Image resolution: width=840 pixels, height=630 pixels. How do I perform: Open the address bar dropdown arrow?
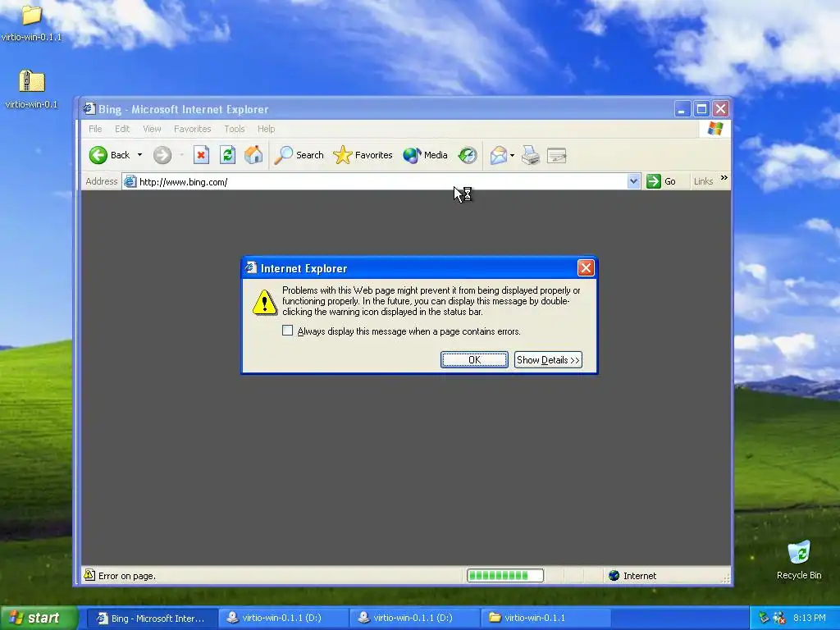pos(634,181)
